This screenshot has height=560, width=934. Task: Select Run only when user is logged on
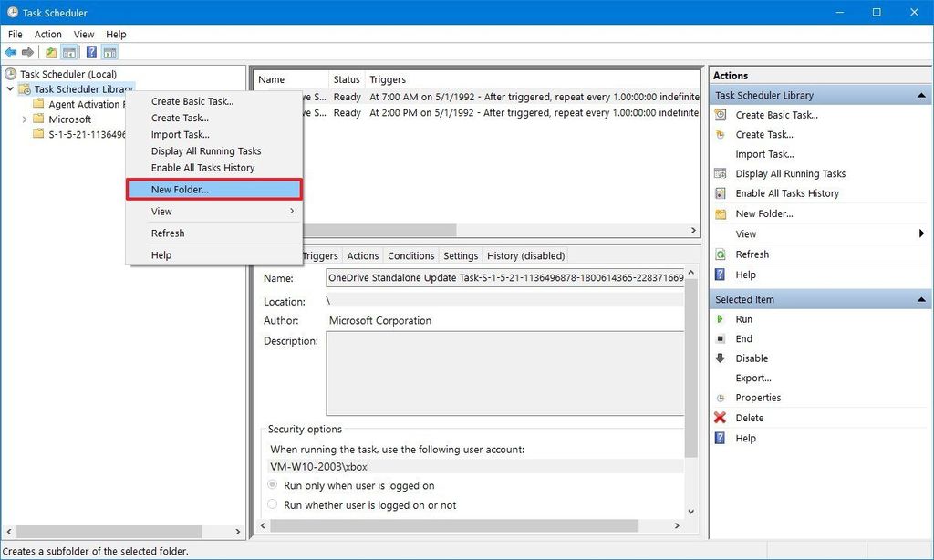click(x=271, y=484)
